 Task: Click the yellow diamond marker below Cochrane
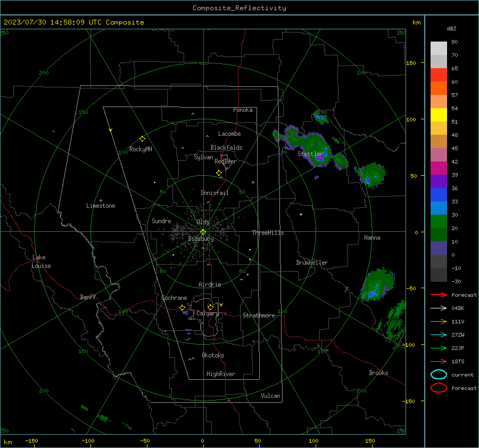tap(183, 307)
